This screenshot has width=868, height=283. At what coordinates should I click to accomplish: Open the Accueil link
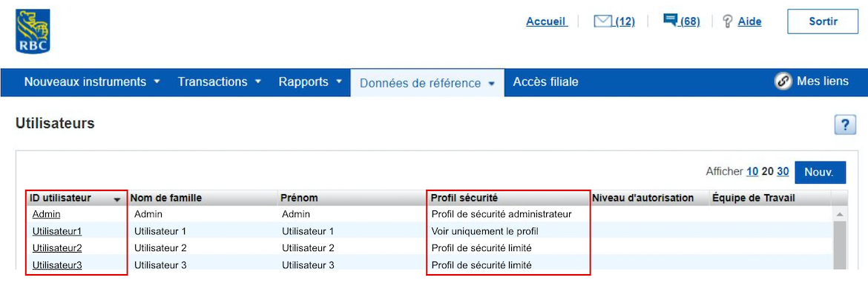tap(546, 21)
